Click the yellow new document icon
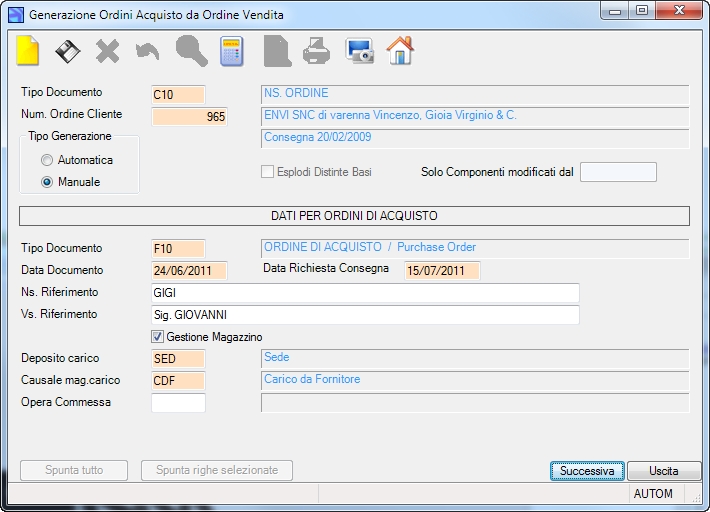Image resolution: width=710 pixels, height=512 pixels. click(x=28, y=51)
